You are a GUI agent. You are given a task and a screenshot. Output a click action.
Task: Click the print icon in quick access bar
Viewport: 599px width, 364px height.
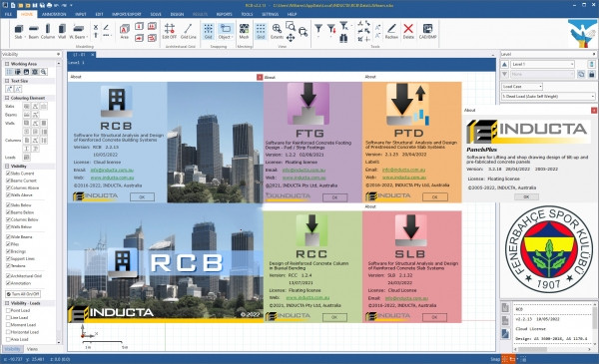(49, 5)
